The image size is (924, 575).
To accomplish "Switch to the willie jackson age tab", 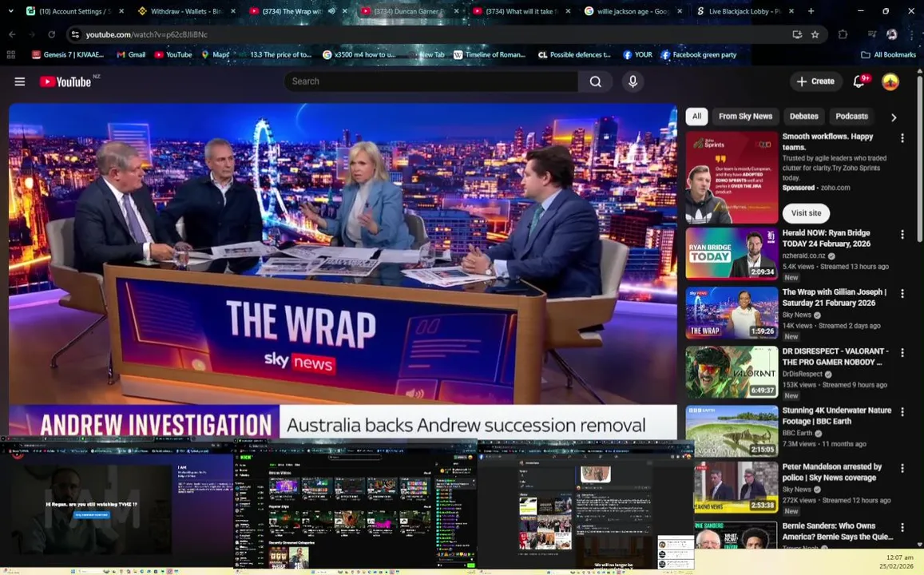I will click(x=631, y=11).
